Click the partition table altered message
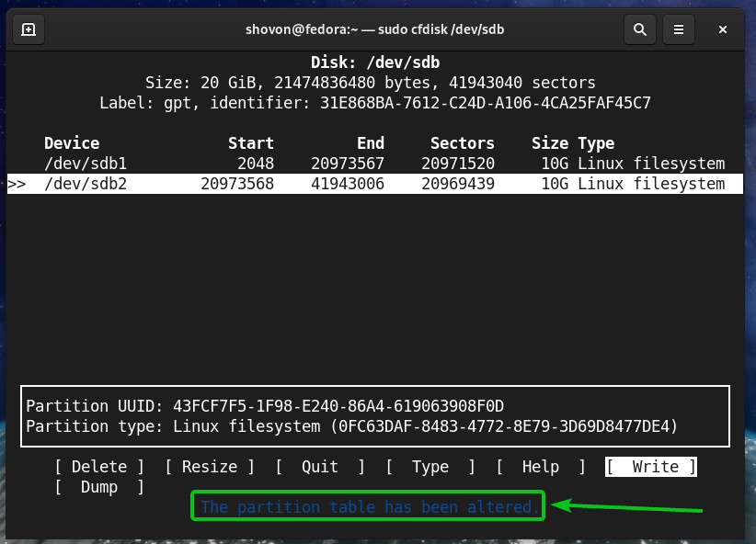 pos(368,507)
